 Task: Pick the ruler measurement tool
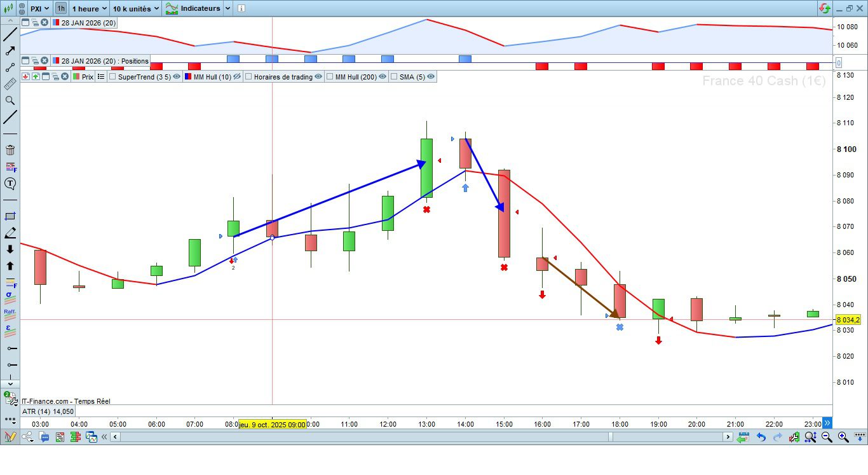pos(10,84)
